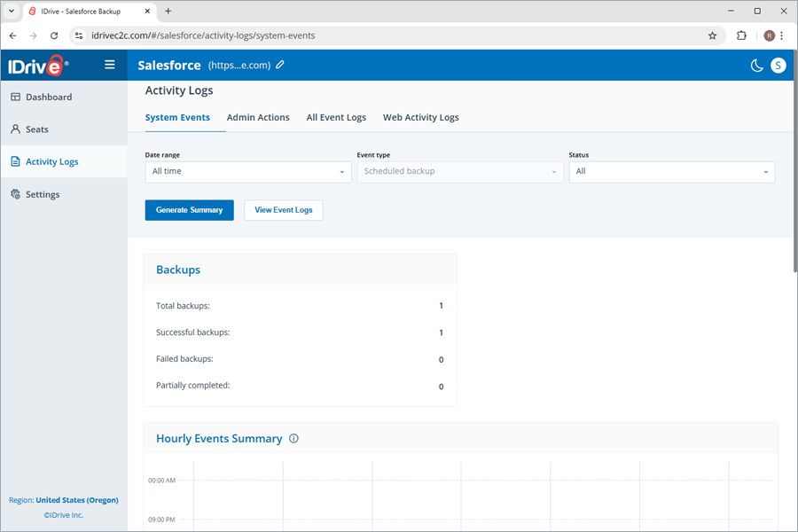
Task: Click the hamburger menu icon
Action: (x=110, y=65)
